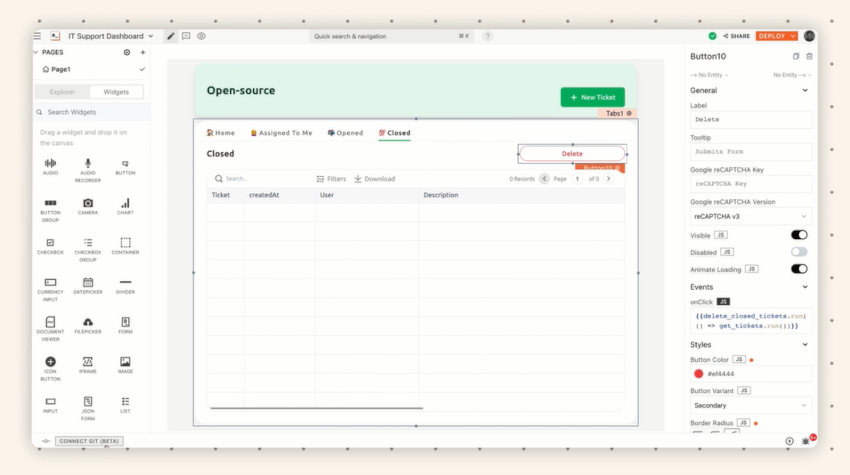
Task: Select the Camera widget icon
Action: tap(88, 203)
